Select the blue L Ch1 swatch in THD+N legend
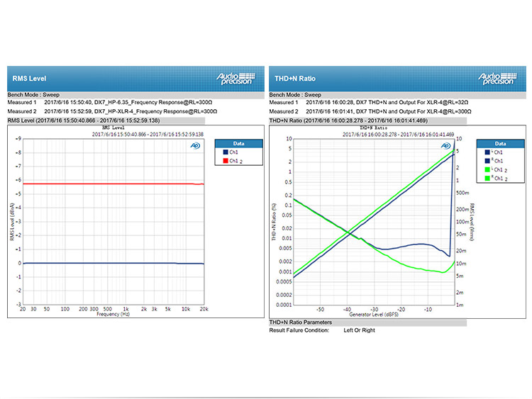The image size is (532, 399). [487, 152]
